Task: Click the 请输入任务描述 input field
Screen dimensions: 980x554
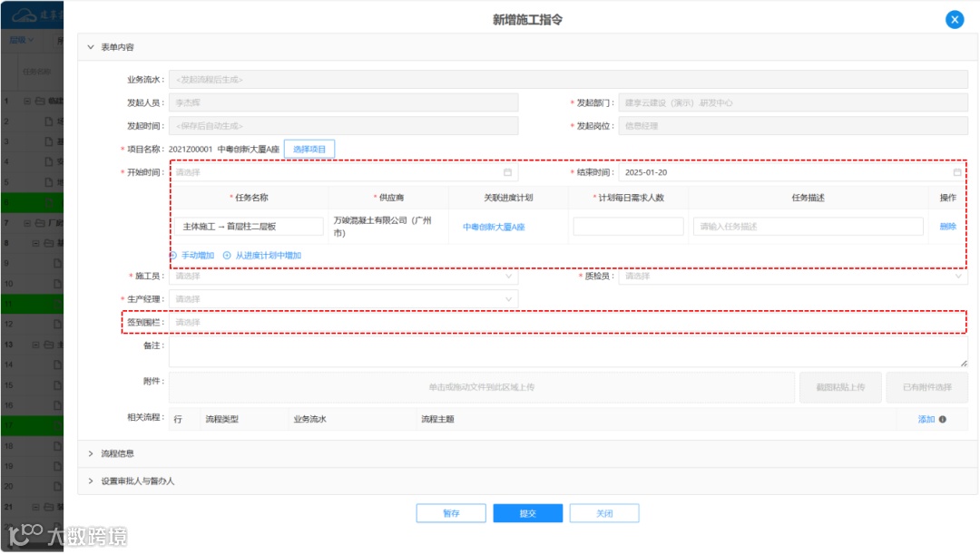Action: tap(808, 227)
